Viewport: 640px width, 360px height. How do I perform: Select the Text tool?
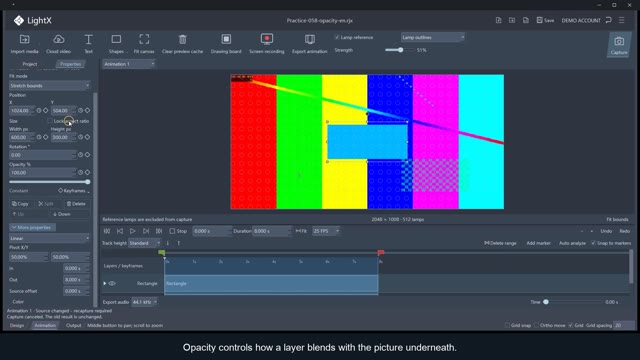(88, 44)
